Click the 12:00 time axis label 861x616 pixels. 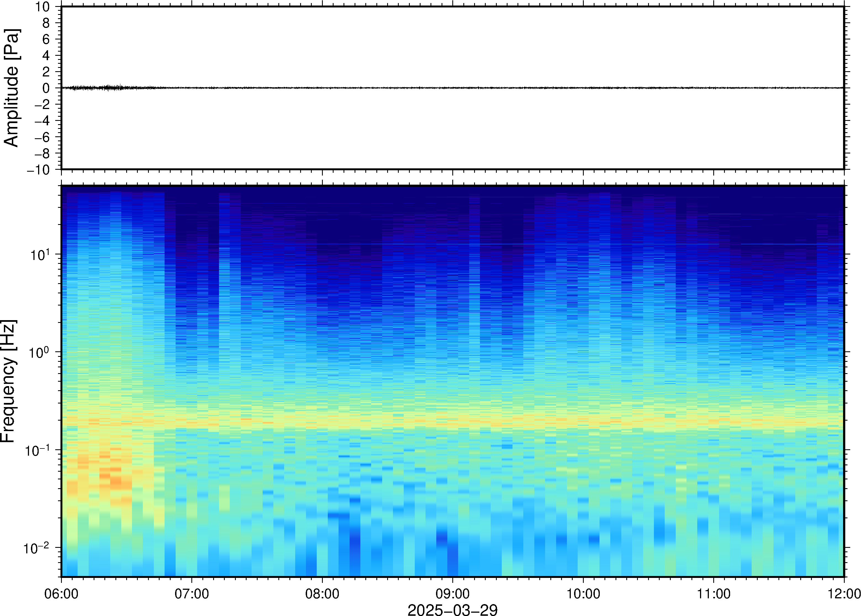(844, 594)
